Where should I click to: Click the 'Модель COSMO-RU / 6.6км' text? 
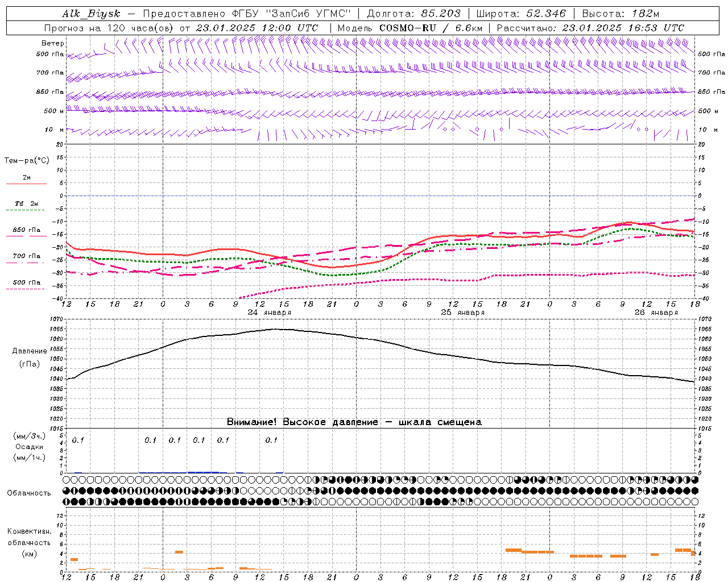409,28
